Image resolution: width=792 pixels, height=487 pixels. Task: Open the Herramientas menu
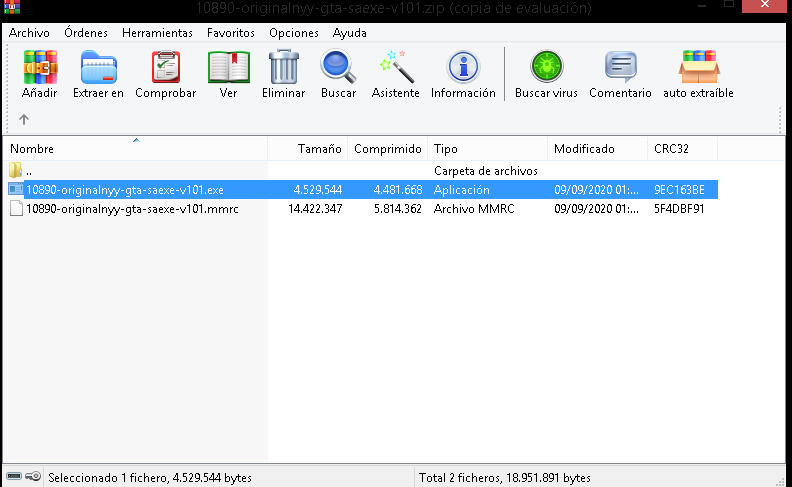tap(157, 33)
